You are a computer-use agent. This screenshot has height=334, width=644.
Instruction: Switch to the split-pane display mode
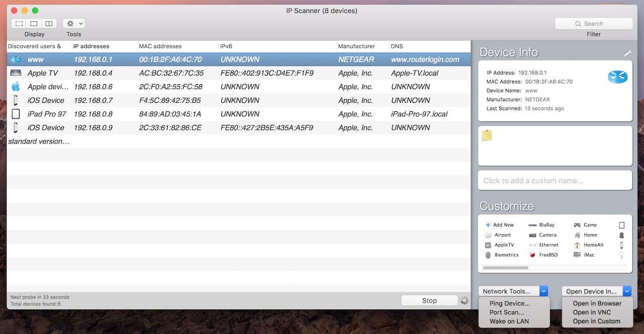point(49,24)
